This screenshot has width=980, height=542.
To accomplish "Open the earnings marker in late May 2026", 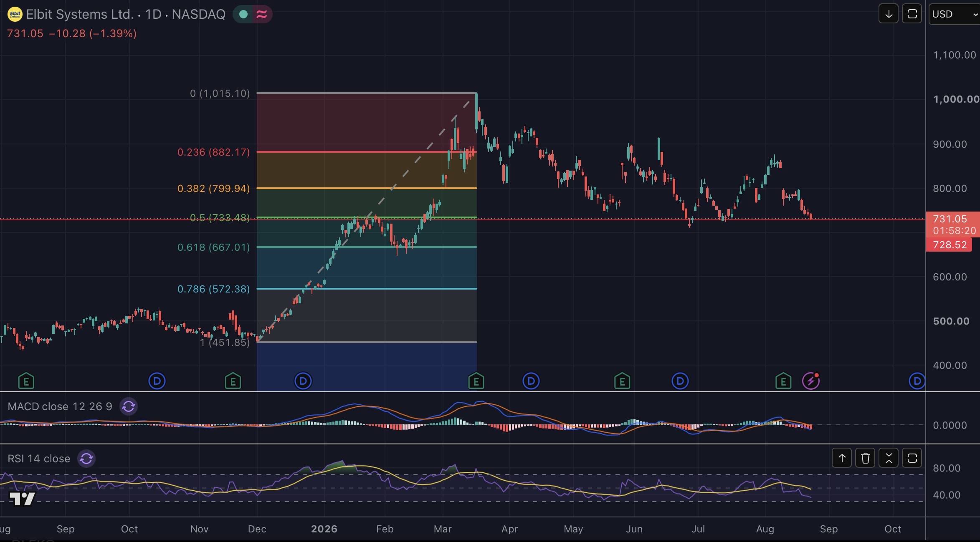I will coord(622,381).
